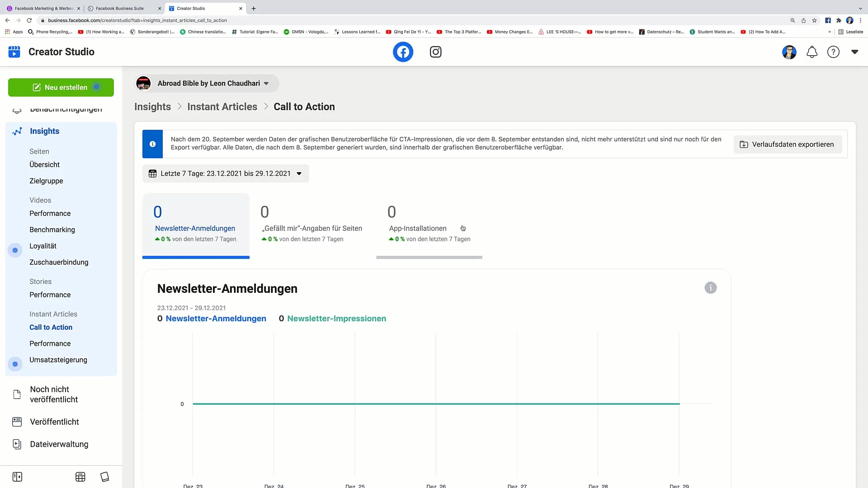Click the info icon next to Newsletter-Anmeldungen chart
The image size is (868, 488).
pyautogui.click(x=710, y=288)
